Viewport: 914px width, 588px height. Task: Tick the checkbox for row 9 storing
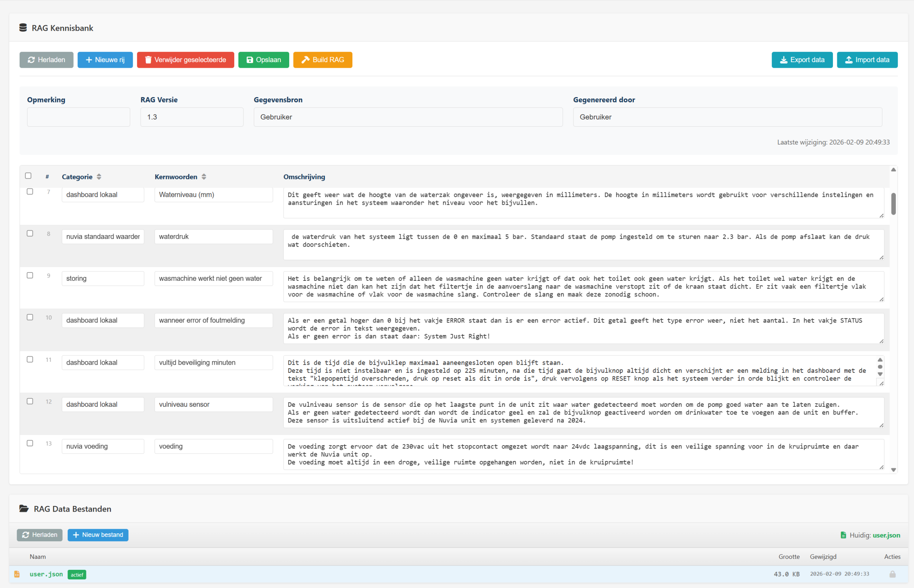point(30,275)
